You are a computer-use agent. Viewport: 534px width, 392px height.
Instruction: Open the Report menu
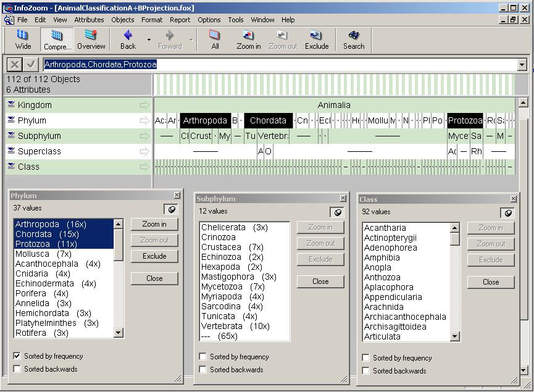coord(180,20)
